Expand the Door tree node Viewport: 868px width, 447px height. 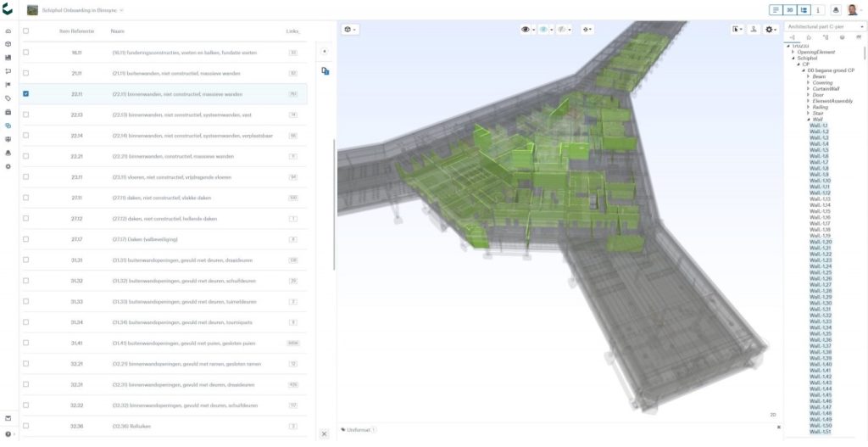point(808,95)
